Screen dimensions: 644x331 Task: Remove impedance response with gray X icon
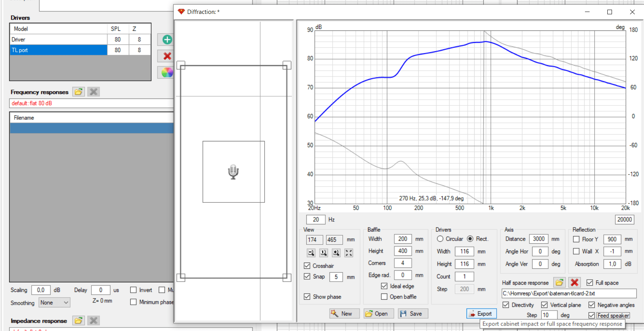[x=93, y=321]
